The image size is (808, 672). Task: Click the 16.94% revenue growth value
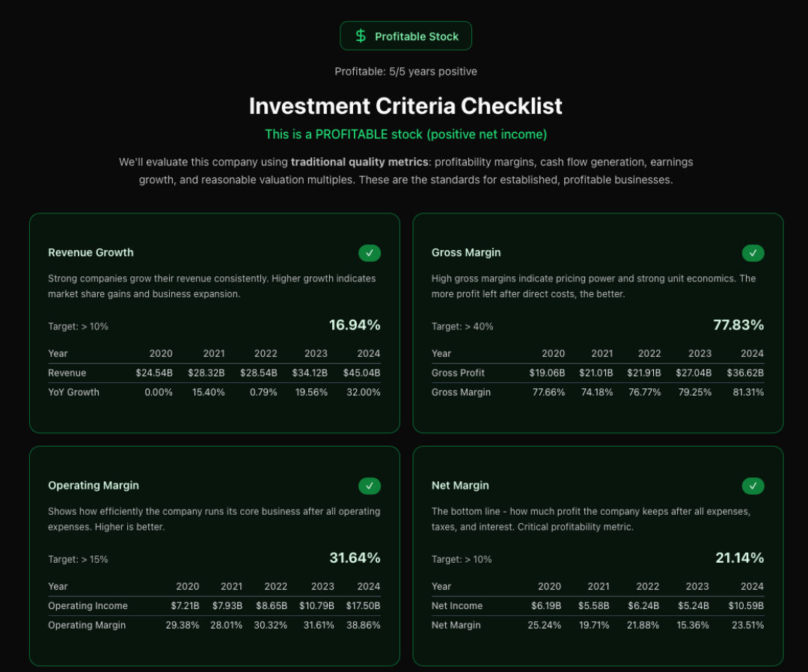click(355, 325)
